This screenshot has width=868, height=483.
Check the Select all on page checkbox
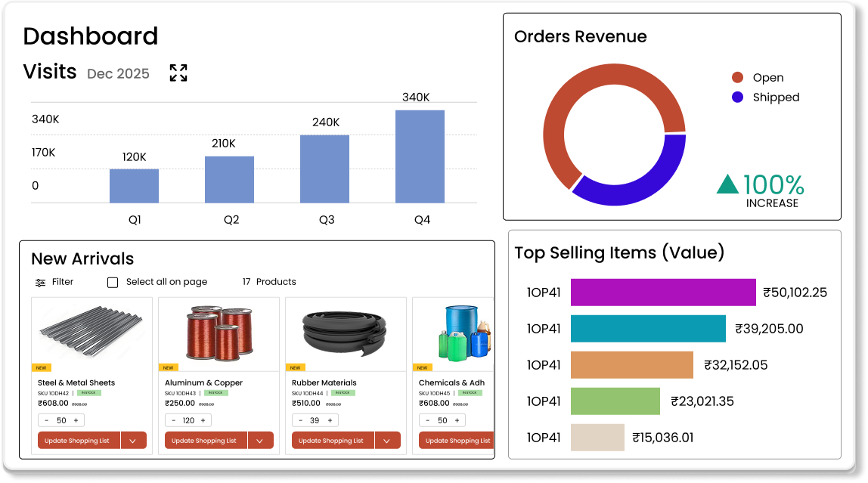coord(112,282)
